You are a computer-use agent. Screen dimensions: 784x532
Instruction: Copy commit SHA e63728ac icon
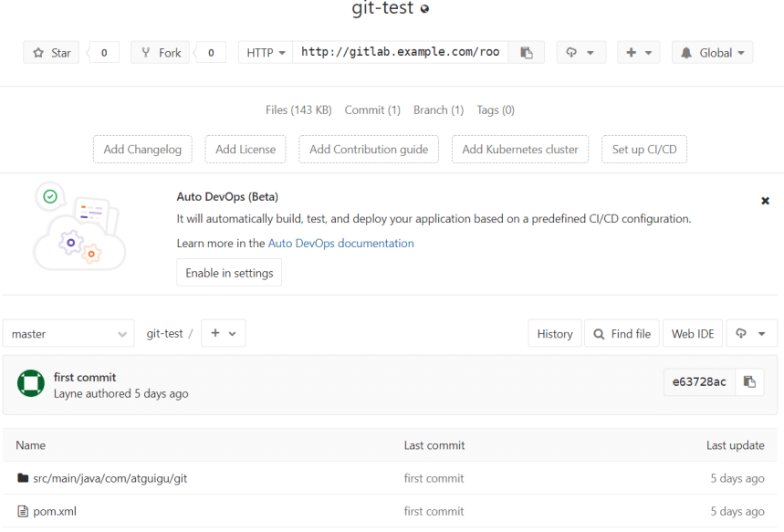click(749, 382)
